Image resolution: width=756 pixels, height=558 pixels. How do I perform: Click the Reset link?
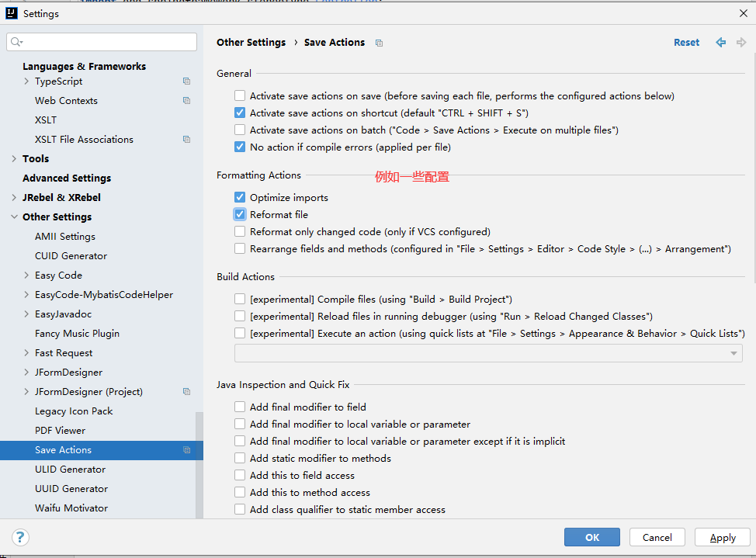coord(686,43)
